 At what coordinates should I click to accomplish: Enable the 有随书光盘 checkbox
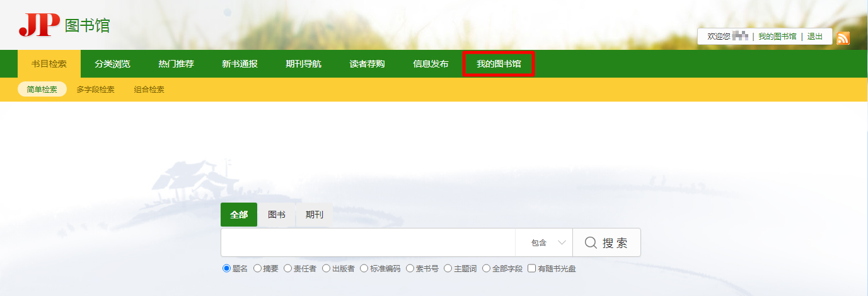[x=531, y=269]
